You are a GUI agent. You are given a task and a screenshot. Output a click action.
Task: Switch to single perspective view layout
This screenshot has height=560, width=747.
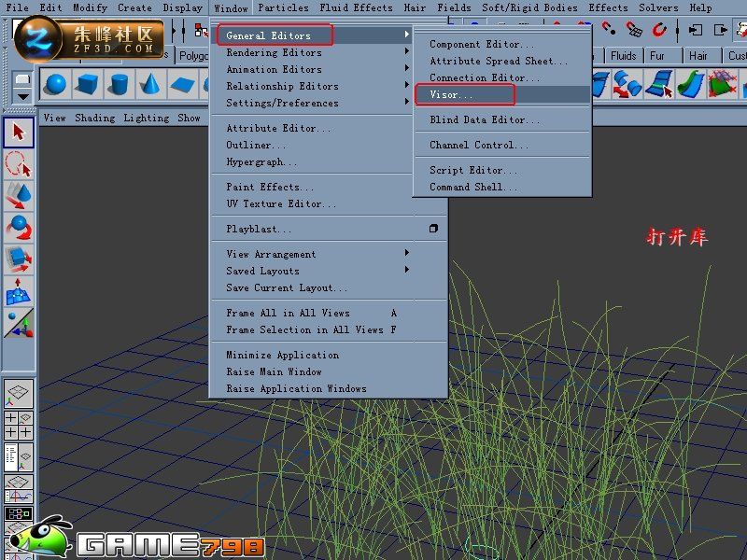click(19, 393)
